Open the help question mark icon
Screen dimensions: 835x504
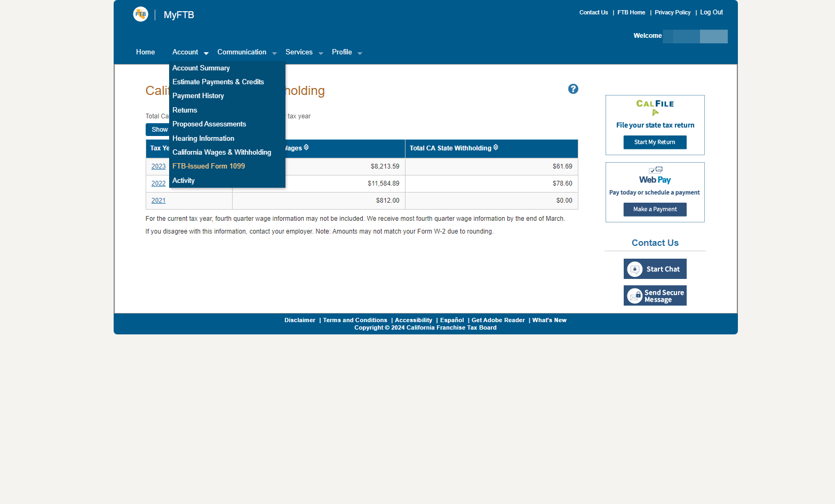coord(573,89)
